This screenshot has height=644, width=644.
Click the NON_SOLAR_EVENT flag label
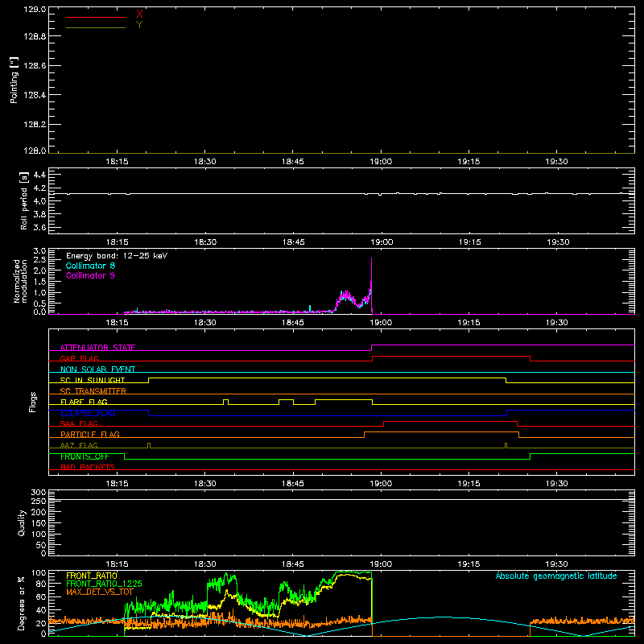[97, 369]
